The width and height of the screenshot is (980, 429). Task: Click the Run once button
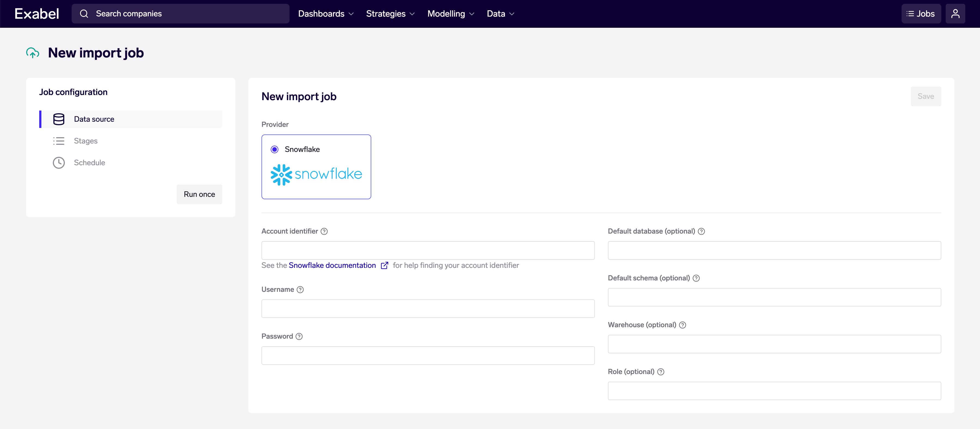point(199,194)
